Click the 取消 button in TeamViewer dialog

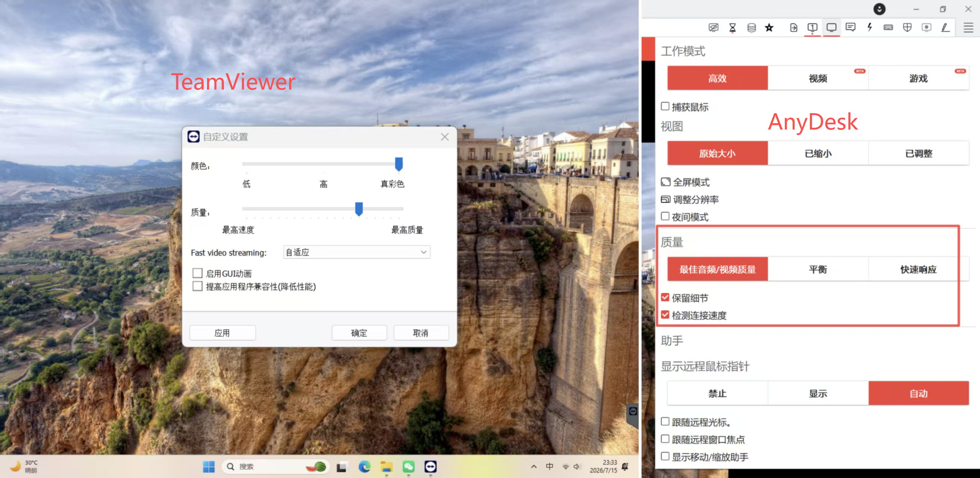pyautogui.click(x=421, y=333)
